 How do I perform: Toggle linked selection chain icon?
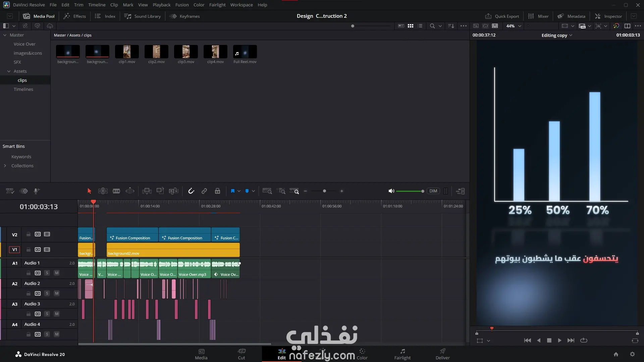click(204, 191)
